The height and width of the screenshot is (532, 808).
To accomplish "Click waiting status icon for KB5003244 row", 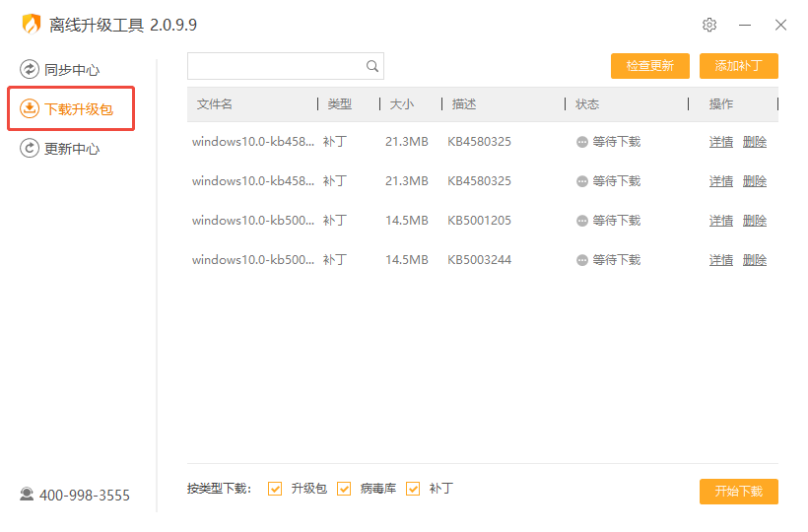I will [x=581, y=260].
